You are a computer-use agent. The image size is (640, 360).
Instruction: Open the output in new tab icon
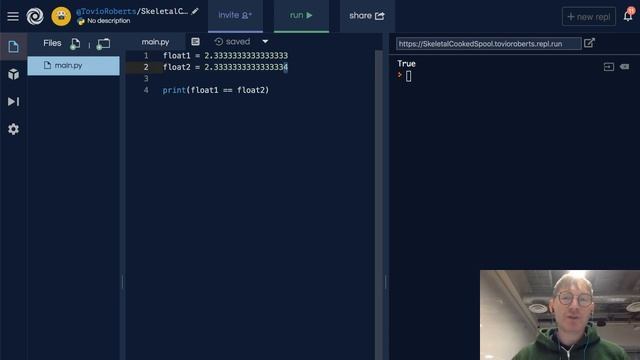(589, 43)
